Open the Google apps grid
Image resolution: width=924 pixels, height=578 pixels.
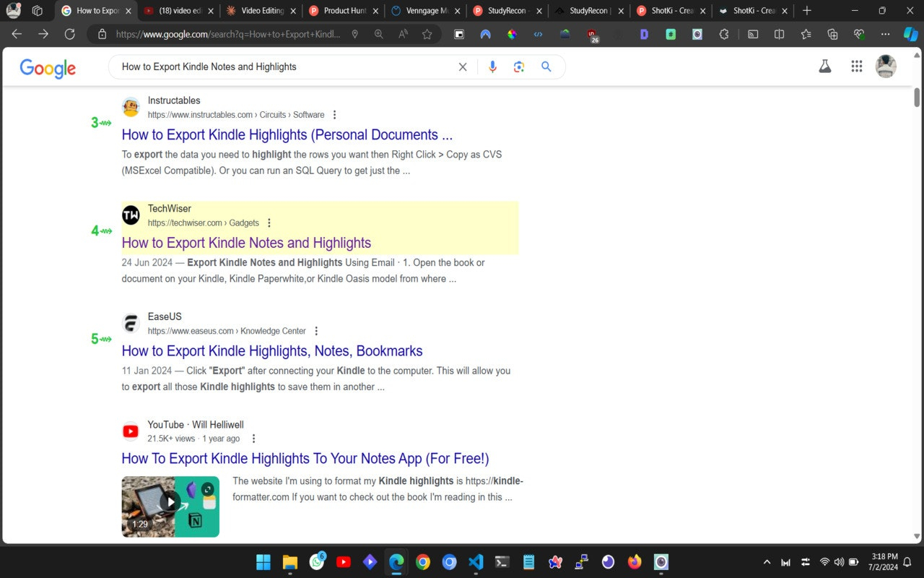coord(857,66)
